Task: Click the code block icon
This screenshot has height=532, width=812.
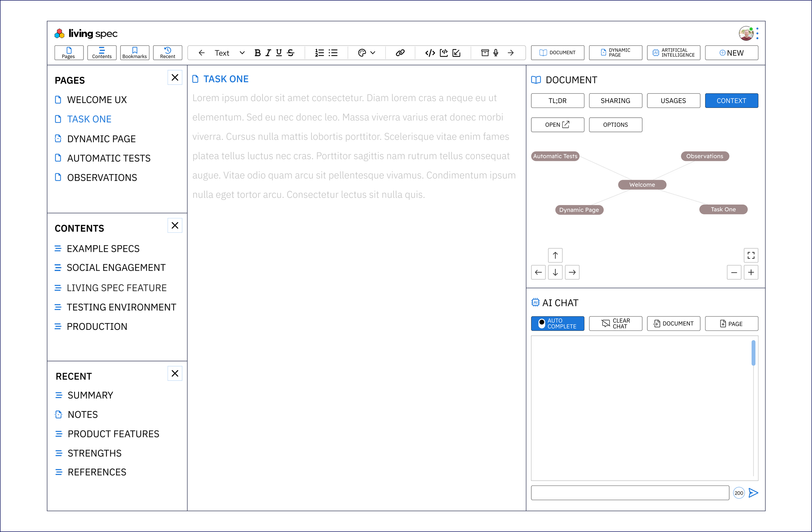Action: [x=430, y=53]
